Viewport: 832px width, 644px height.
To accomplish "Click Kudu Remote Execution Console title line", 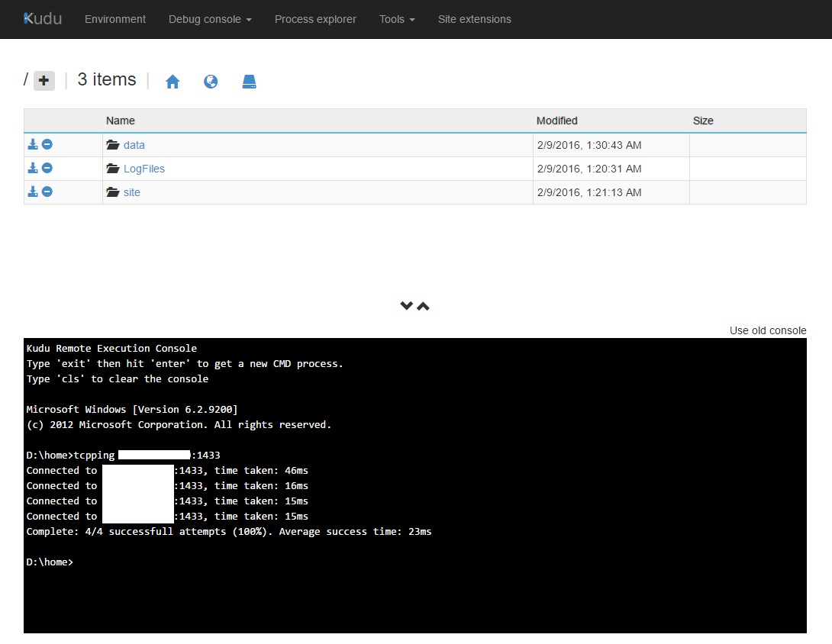I will click(111, 349).
